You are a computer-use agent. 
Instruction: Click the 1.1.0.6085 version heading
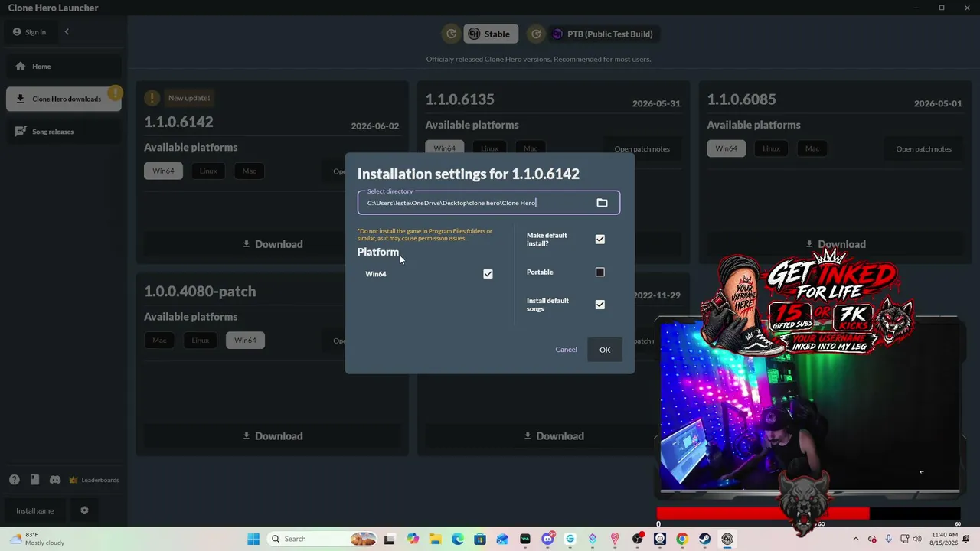741,99
